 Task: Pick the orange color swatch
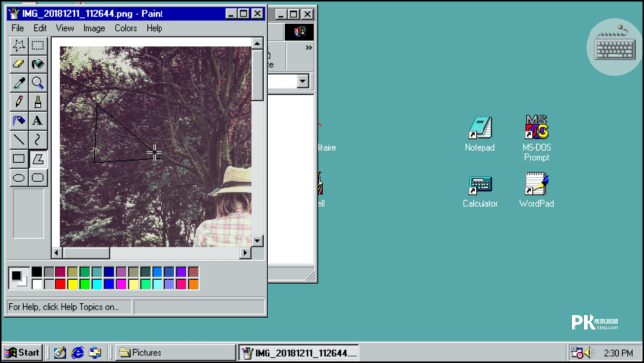click(193, 284)
